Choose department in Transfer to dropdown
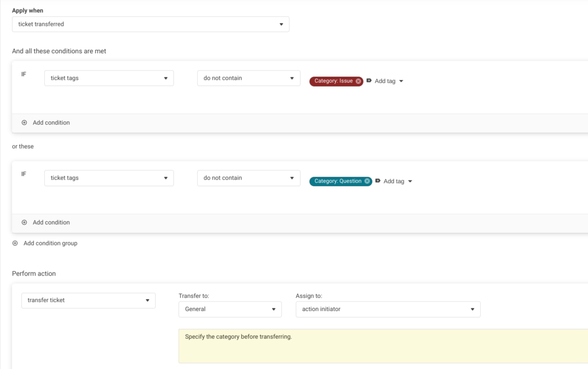Screen dimensions: 588x369 tap(230, 309)
